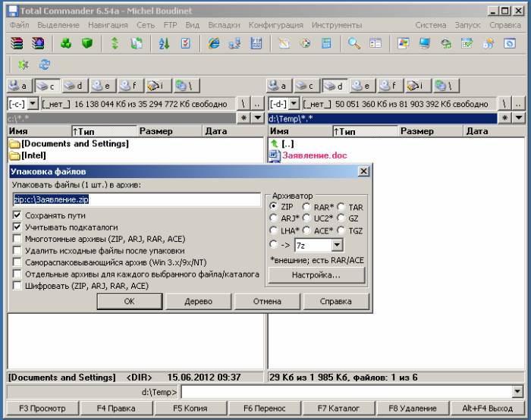Image resolution: width=531 pixels, height=420 pixels.
Task: Click the three green cubes toolbar icon
Action: (x=66, y=43)
